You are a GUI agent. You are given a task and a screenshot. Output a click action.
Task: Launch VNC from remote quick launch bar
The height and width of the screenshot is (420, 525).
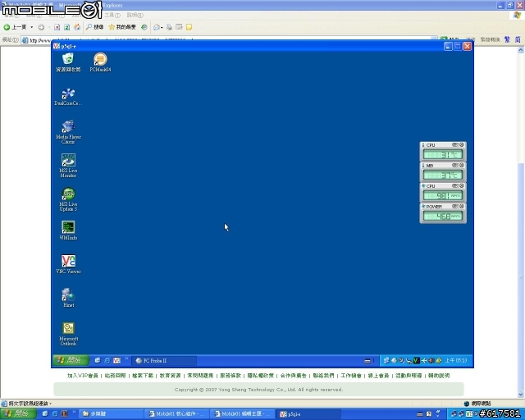[x=116, y=360]
